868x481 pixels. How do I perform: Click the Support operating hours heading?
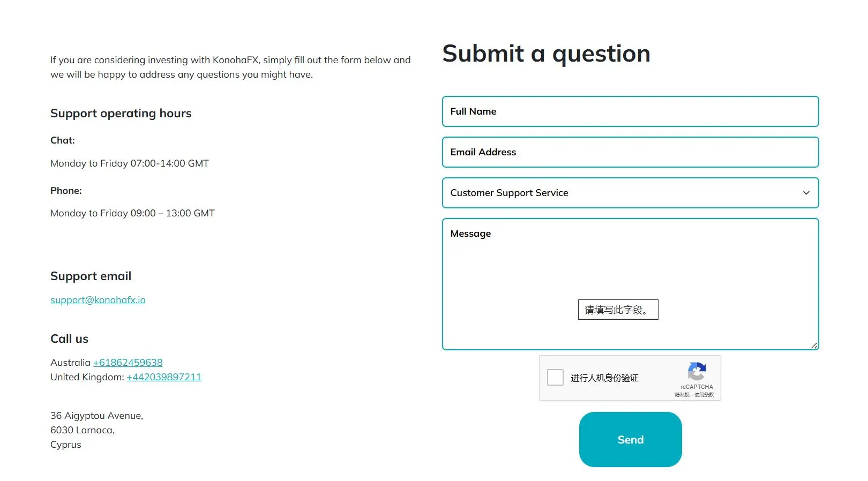121,114
